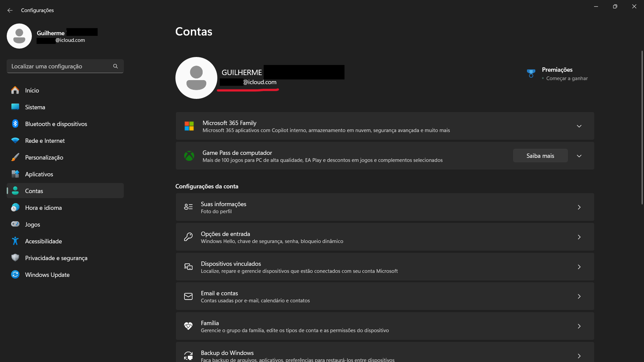Open Opções de entrada settings

tap(385, 237)
